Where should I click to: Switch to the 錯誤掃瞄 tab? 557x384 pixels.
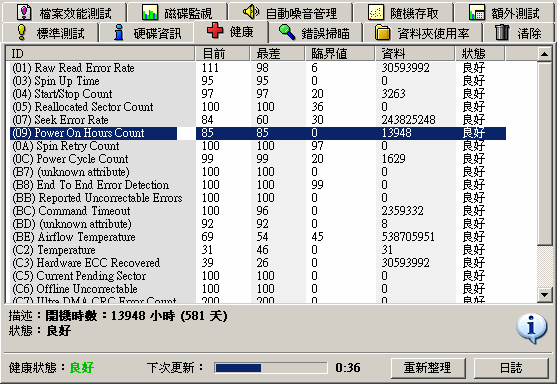click(315, 33)
